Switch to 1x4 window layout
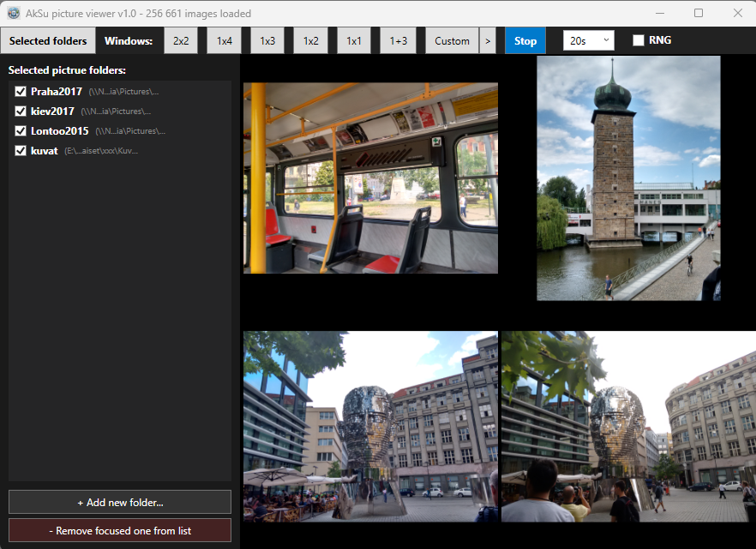756x549 pixels. click(x=225, y=41)
